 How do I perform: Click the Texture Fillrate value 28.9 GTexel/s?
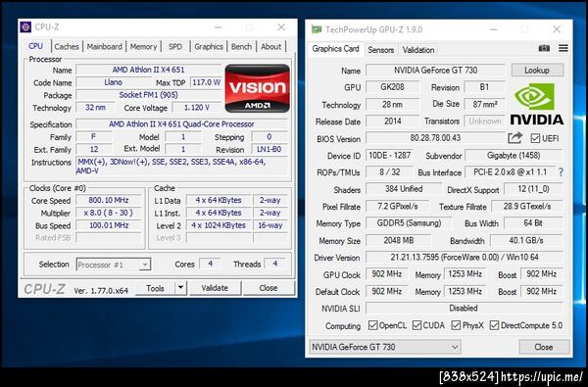tap(527, 207)
